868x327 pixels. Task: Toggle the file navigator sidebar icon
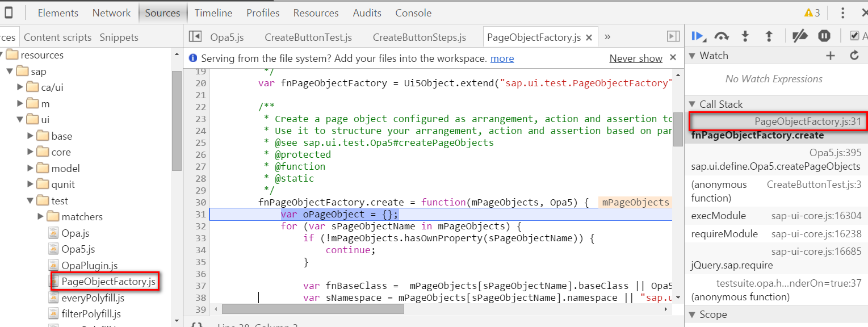pos(195,36)
